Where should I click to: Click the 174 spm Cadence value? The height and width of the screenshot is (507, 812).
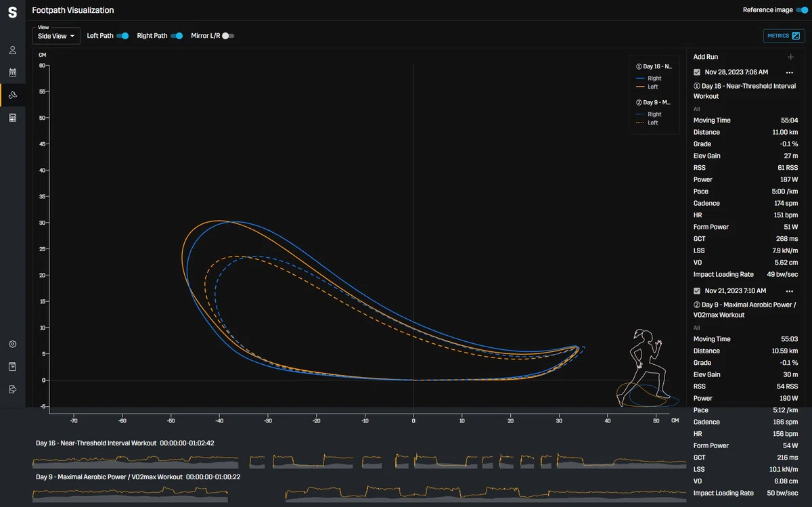(x=786, y=203)
